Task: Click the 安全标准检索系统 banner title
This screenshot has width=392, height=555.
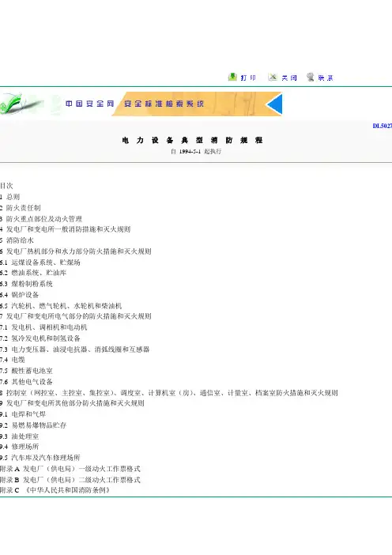Action: [164, 104]
